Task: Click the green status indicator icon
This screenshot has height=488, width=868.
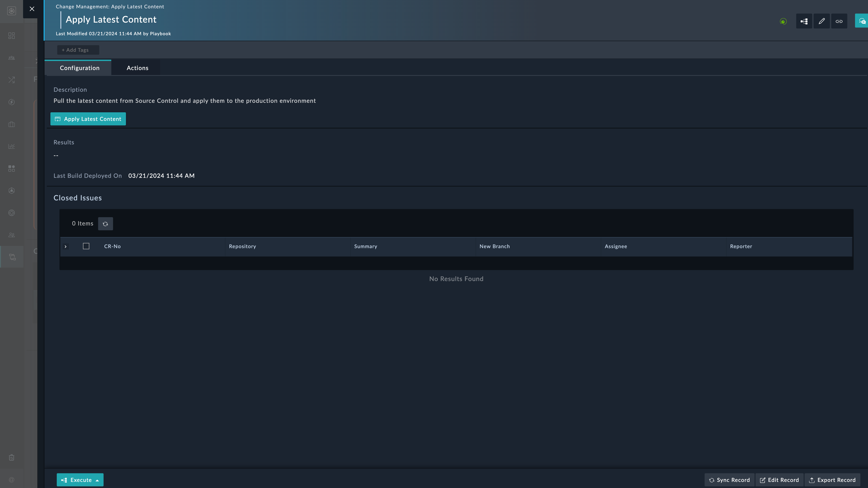Action: (x=783, y=21)
